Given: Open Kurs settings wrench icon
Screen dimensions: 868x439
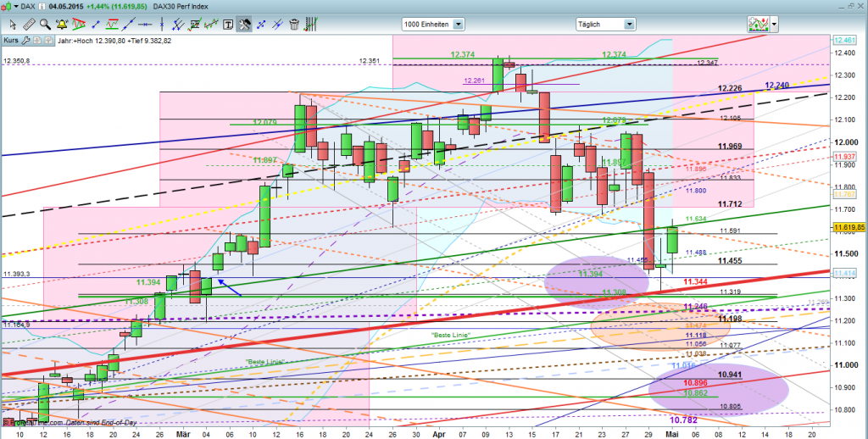Looking at the screenshot, I should pyautogui.click(x=27, y=41).
